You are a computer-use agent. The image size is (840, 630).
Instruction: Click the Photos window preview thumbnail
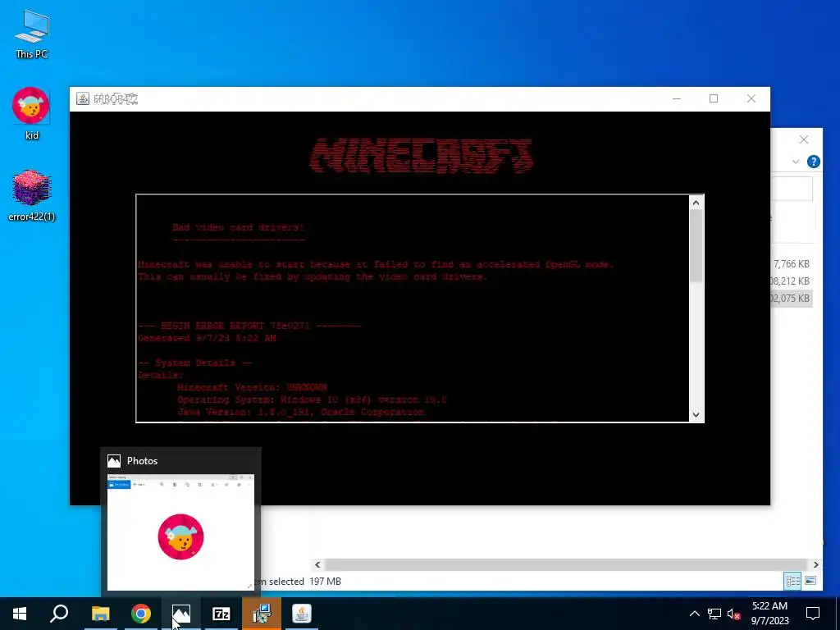[x=180, y=532]
